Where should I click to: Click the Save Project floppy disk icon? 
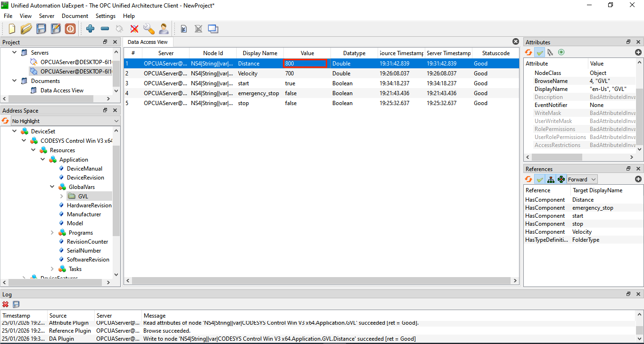[41, 29]
